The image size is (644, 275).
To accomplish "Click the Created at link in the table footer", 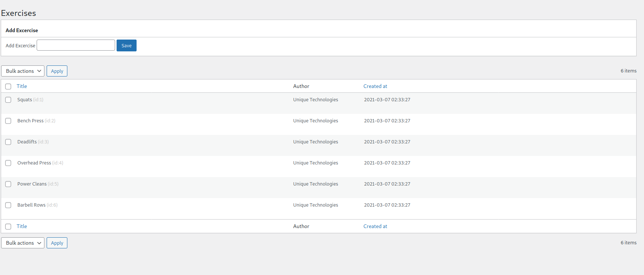I will [x=375, y=226].
